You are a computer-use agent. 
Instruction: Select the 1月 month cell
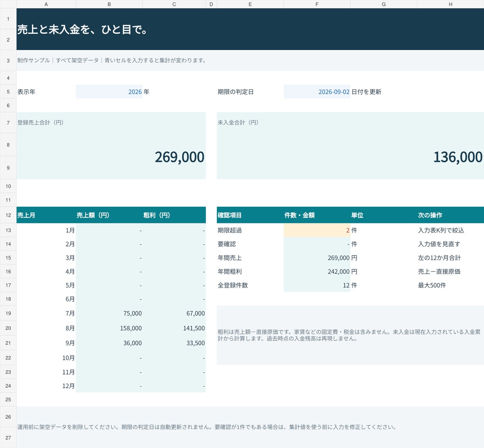click(x=46, y=230)
